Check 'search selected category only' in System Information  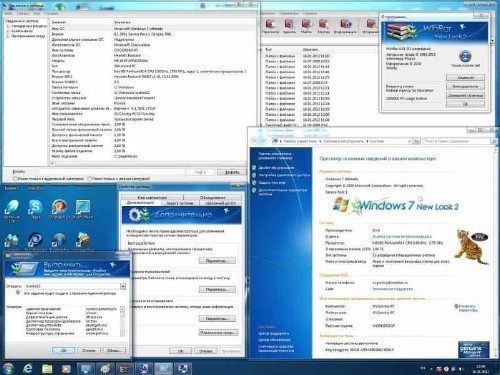tap(15, 179)
